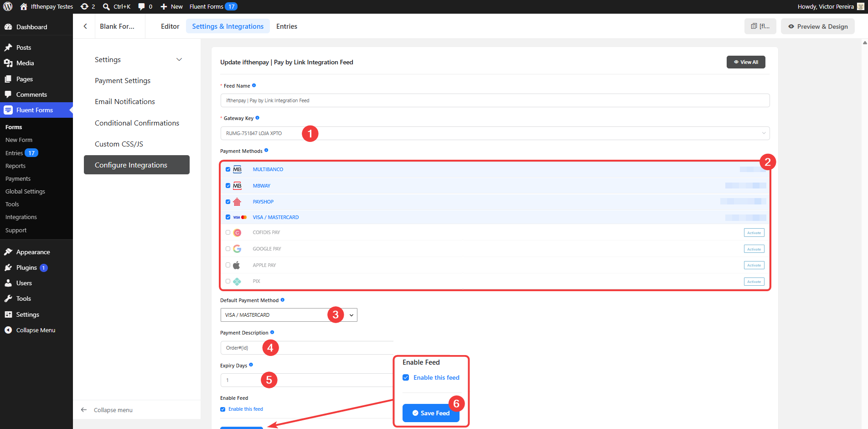Expand the Settings section chevron

click(179, 60)
